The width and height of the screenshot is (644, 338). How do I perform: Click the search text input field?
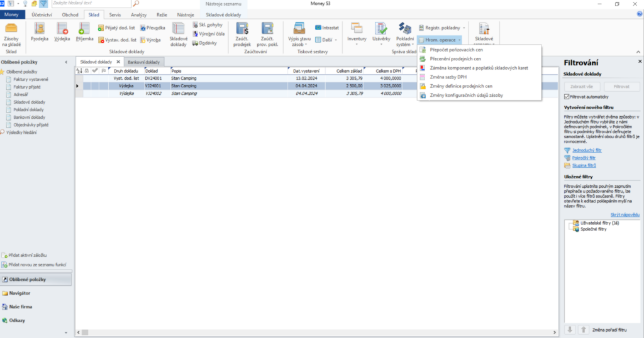coord(104,4)
